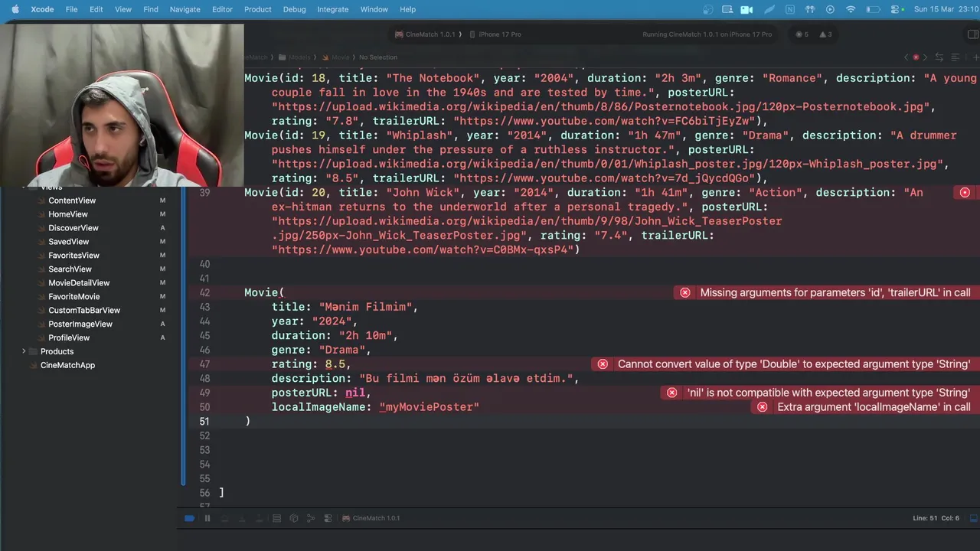Click the 'Extra argument localImageName' error
The width and height of the screenshot is (980, 551).
pyautogui.click(x=865, y=407)
